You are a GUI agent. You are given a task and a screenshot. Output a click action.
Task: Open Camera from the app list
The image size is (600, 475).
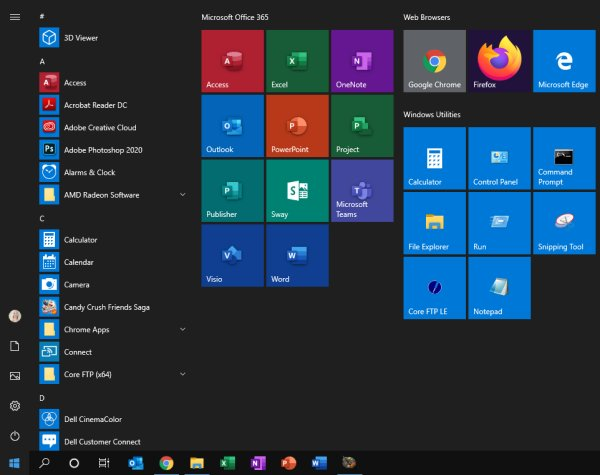115,284
